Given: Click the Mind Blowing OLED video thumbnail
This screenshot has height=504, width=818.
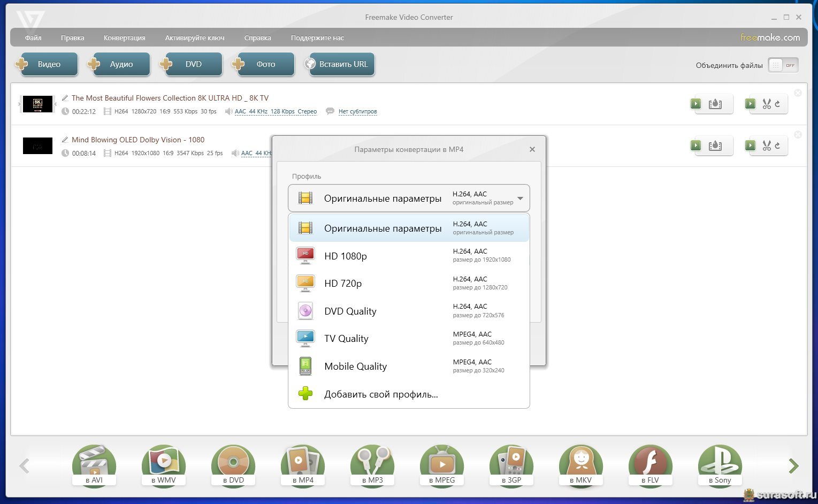Looking at the screenshot, I should 37,146.
